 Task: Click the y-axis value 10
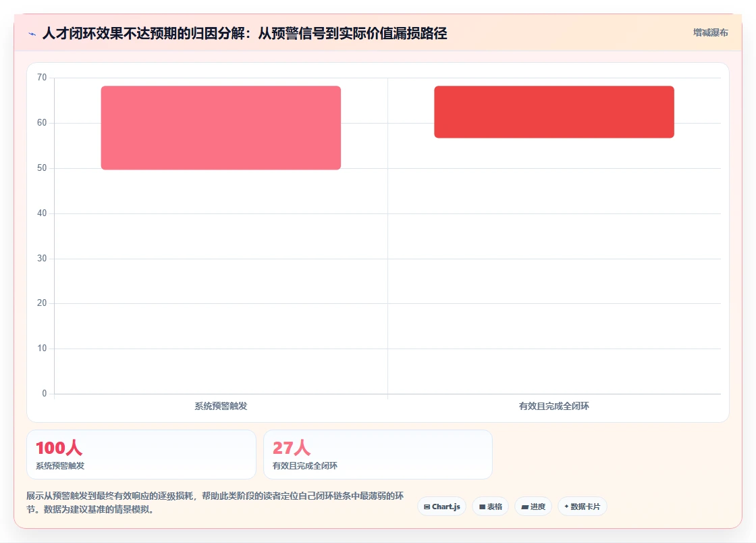(42, 348)
